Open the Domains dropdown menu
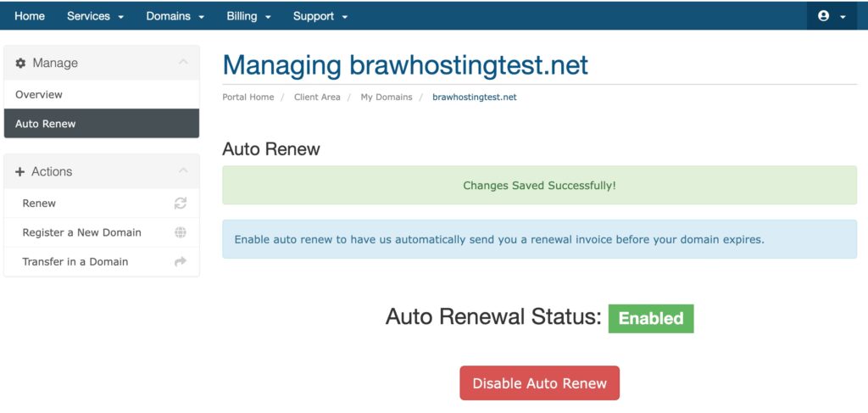The image size is (868, 413). coord(175,16)
